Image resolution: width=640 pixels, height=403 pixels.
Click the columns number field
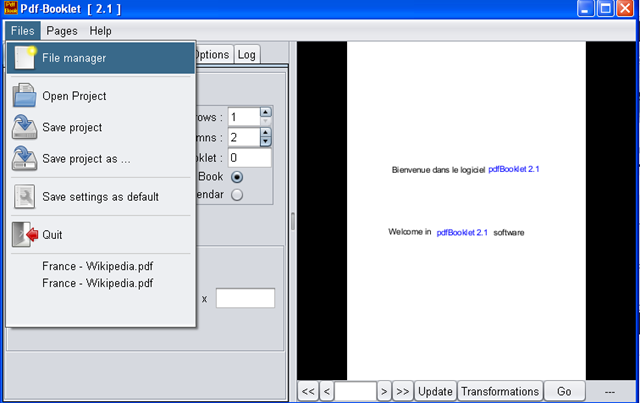[244, 137]
